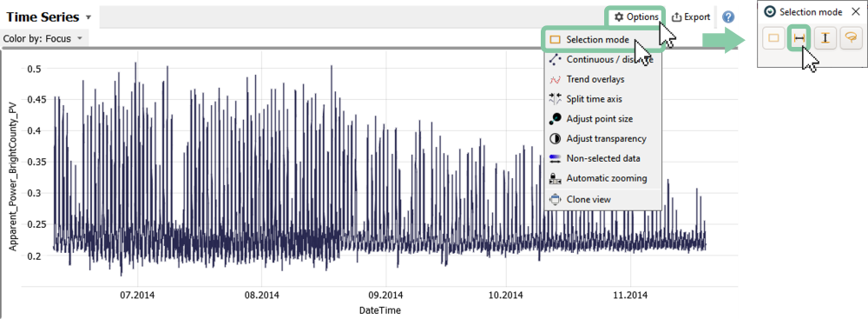868x319 pixels.
Task: Pick rectangle selection mode in Selection mode panel
Action: click(774, 37)
